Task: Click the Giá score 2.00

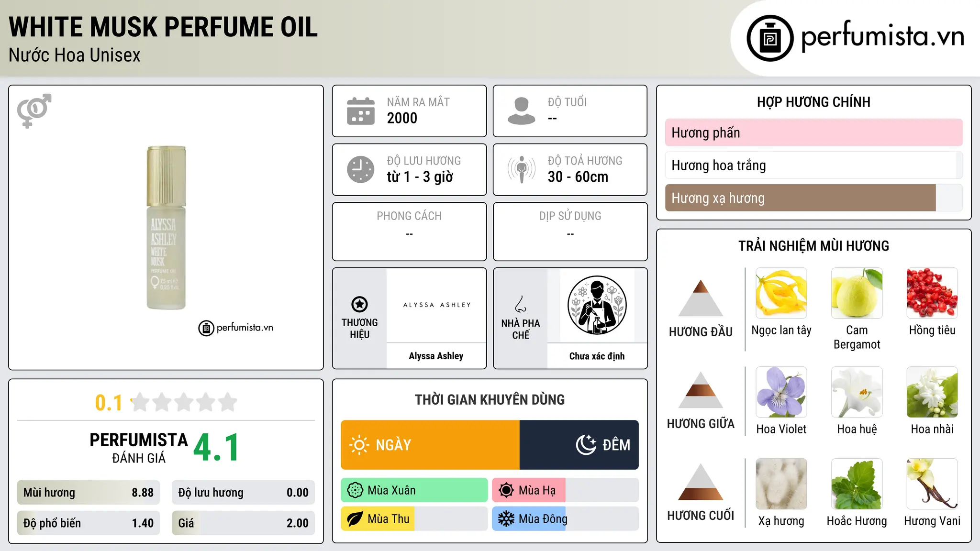Action: pyautogui.click(x=298, y=523)
